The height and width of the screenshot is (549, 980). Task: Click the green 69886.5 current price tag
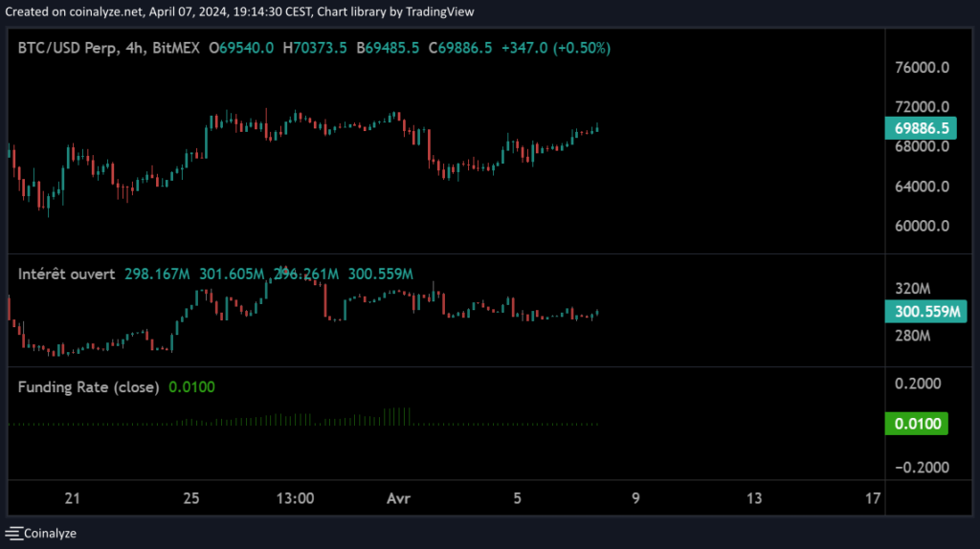[921, 128]
